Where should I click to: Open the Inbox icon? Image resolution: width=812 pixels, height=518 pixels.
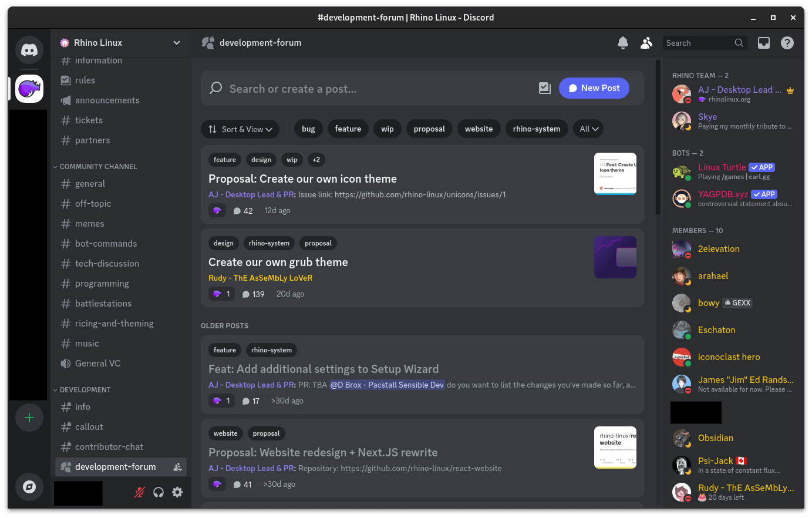764,42
